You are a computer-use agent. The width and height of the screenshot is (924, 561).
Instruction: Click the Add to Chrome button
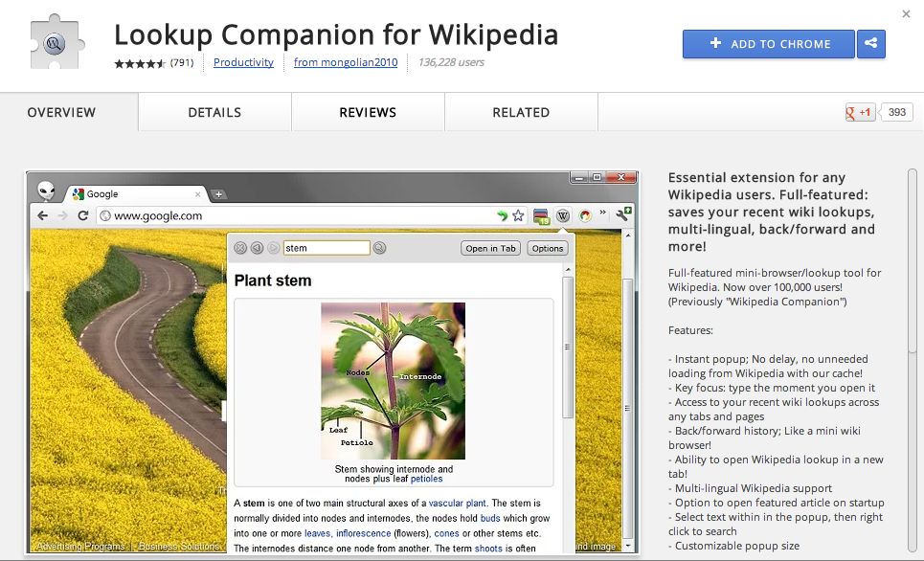coord(769,44)
